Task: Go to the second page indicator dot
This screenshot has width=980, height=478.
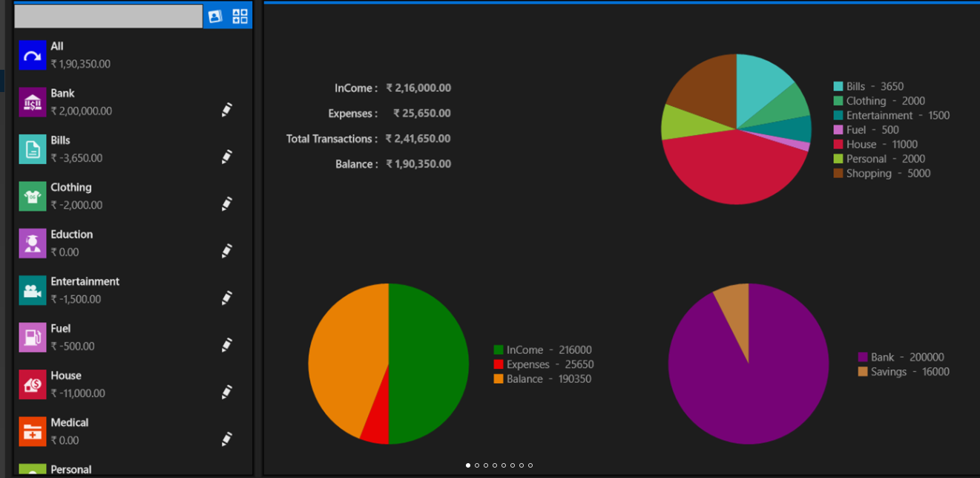Action: click(x=477, y=465)
